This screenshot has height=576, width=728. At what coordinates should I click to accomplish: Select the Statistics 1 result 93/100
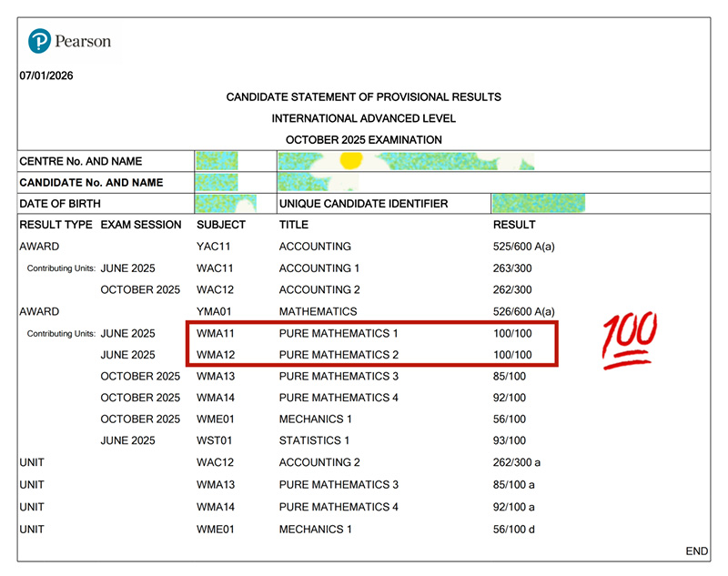click(509, 441)
